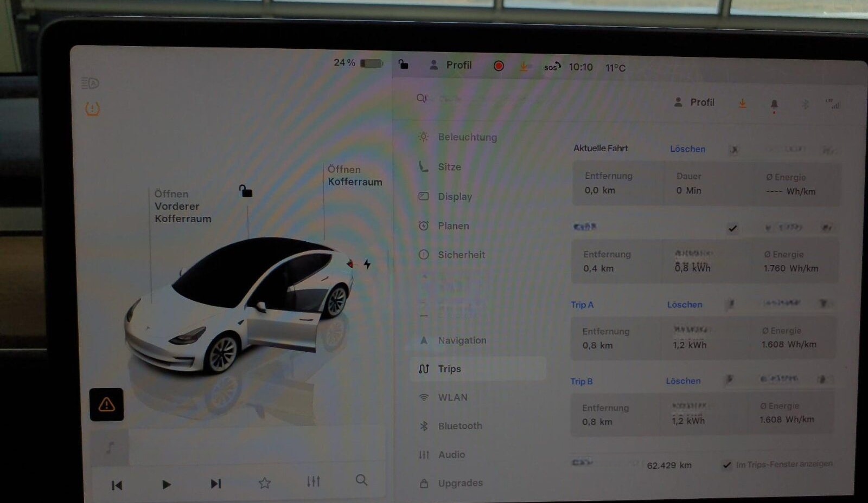Click Löschen next to Trip B
This screenshot has width=868, height=503.
(683, 381)
